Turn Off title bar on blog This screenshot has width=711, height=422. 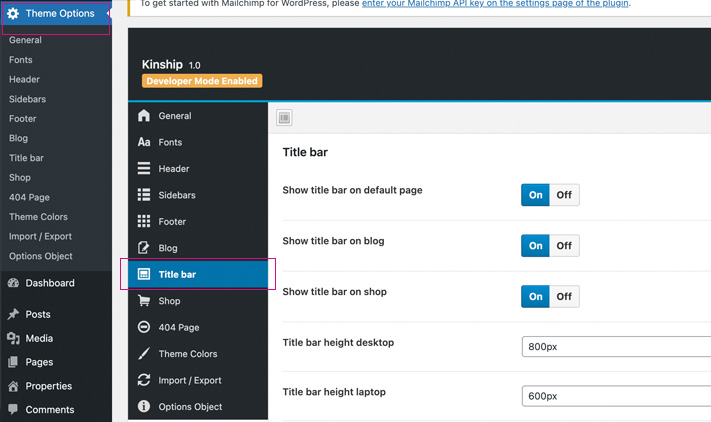click(564, 246)
